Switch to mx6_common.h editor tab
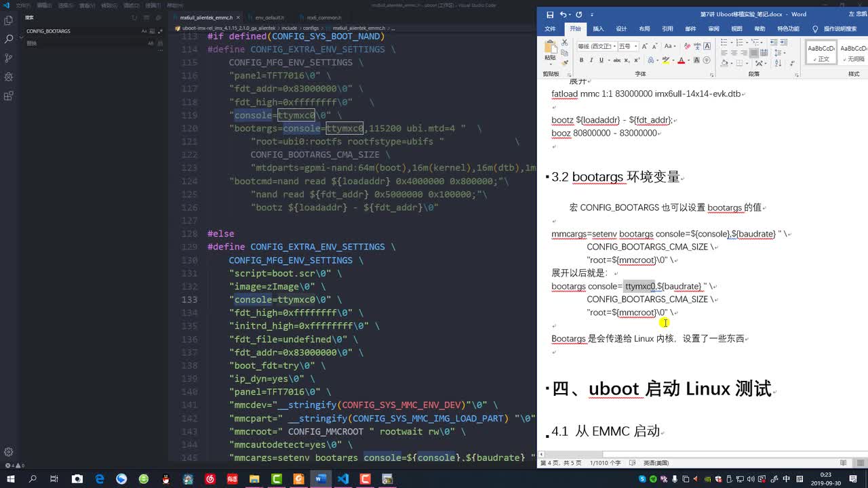 click(324, 18)
